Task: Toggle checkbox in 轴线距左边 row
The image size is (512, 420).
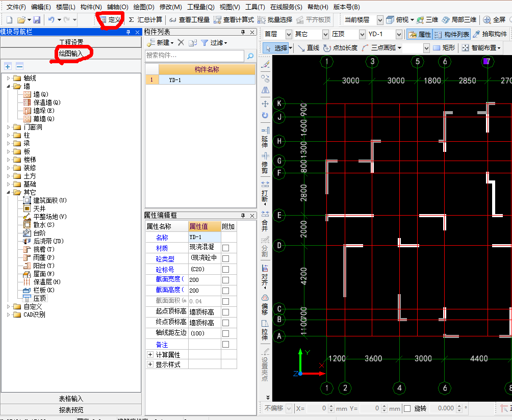Action: (x=225, y=333)
